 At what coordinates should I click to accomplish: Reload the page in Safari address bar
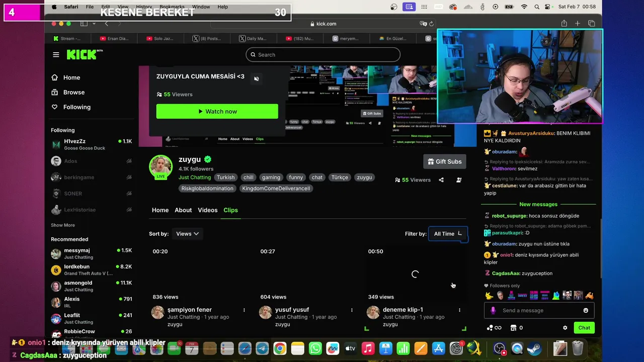click(x=431, y=24)
